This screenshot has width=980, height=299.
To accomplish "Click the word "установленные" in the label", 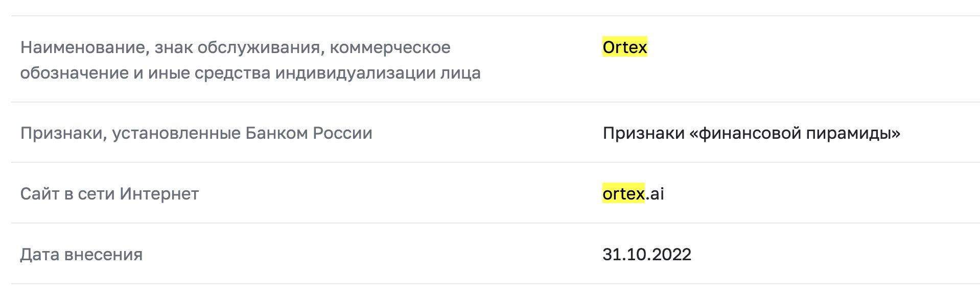I will (x=177, y=133).
